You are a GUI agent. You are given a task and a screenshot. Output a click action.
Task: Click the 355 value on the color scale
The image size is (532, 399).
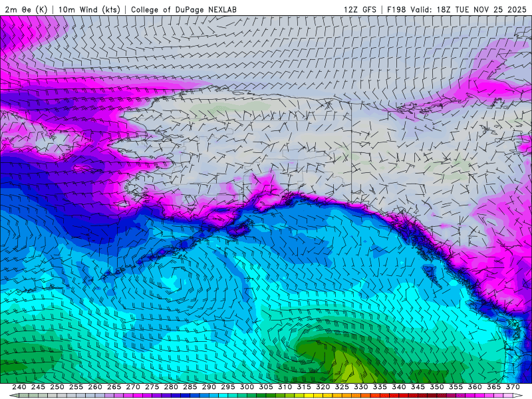456,387
